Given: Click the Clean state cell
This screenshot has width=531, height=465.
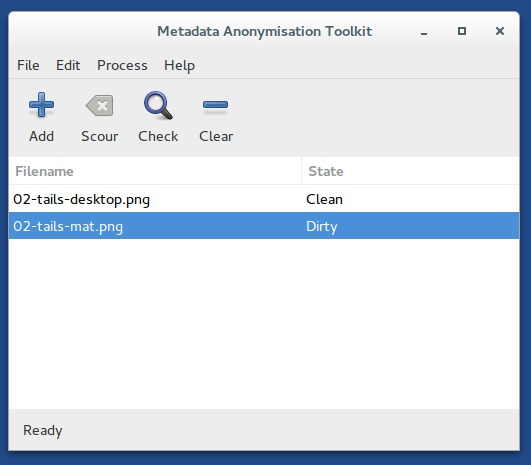Looking at the screenshot, I should point(324,199).
